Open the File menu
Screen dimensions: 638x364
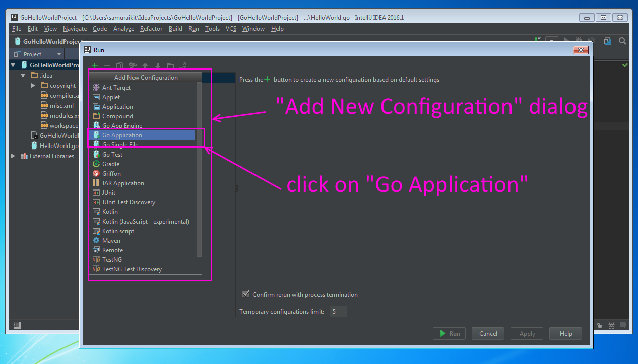click(17, 29)
